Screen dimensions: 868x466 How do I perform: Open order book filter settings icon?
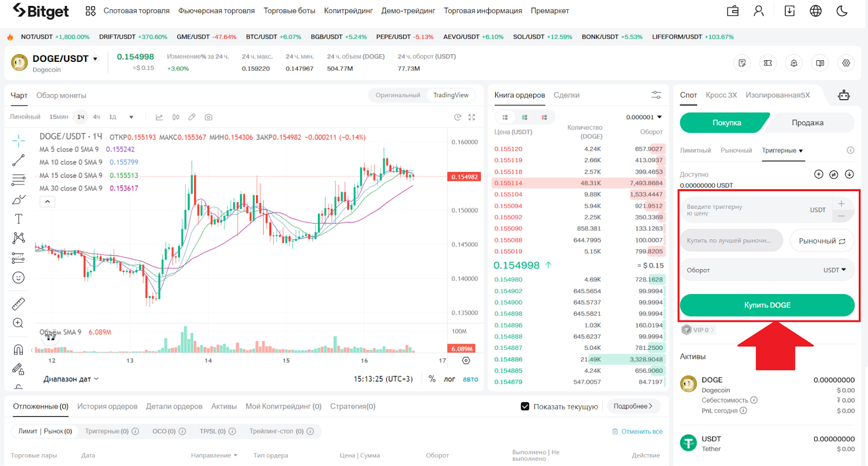[x=656, y=95]
